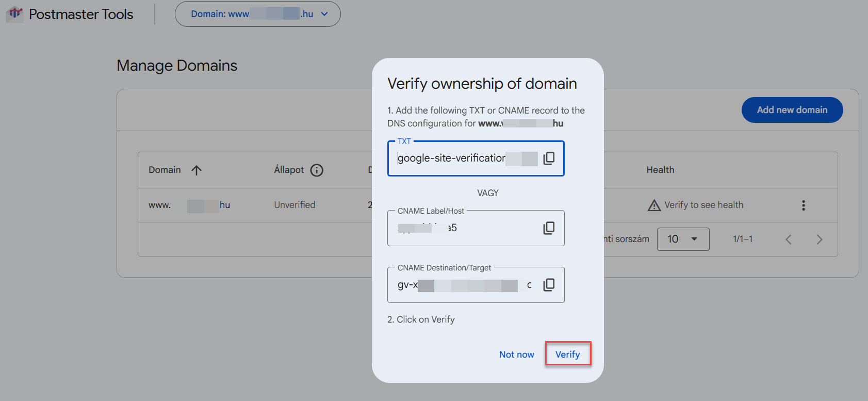Image resolution: width=868 pixels, height=401 pixels.
Task: Open the rows per page dropdown showing 10
Action: point(683,239)
